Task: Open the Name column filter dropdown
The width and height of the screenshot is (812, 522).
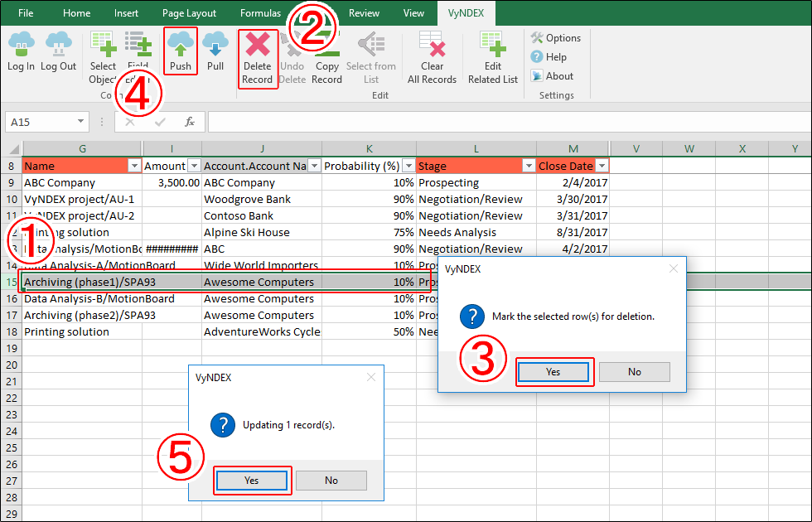Action: click(134, 166)
